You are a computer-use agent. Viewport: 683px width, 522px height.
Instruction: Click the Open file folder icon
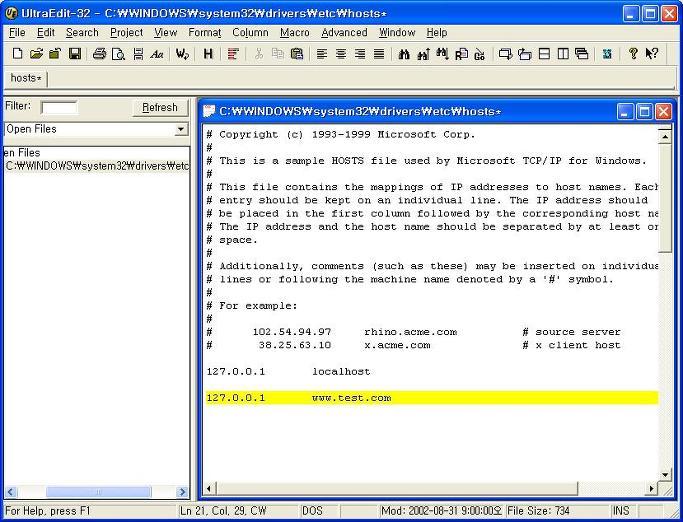point(36,54)
